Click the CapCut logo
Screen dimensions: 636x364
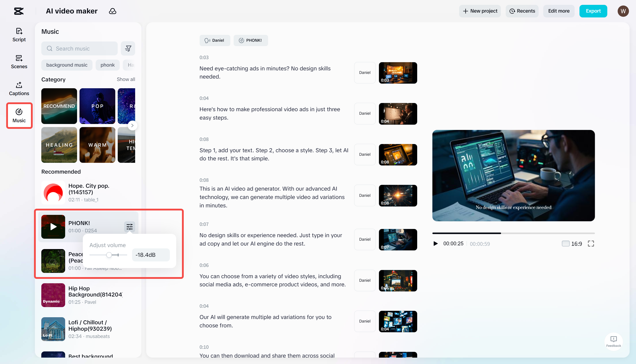pos(19,11)
